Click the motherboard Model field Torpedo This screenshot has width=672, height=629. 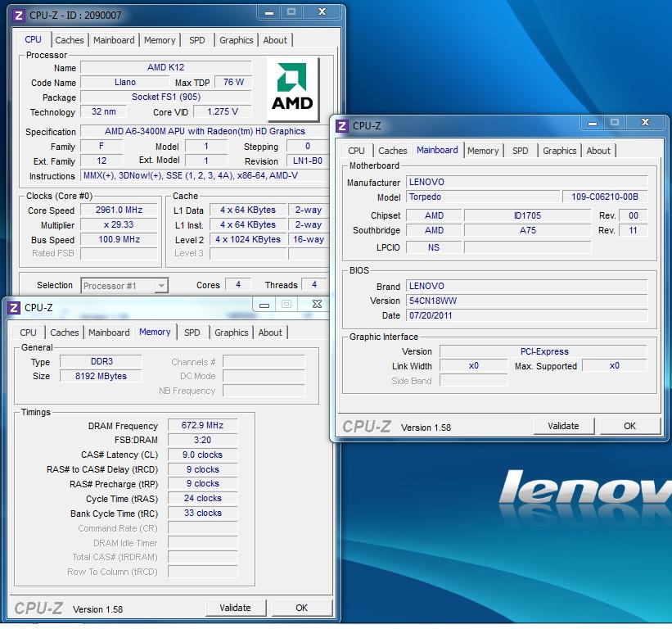pos(483,197)
